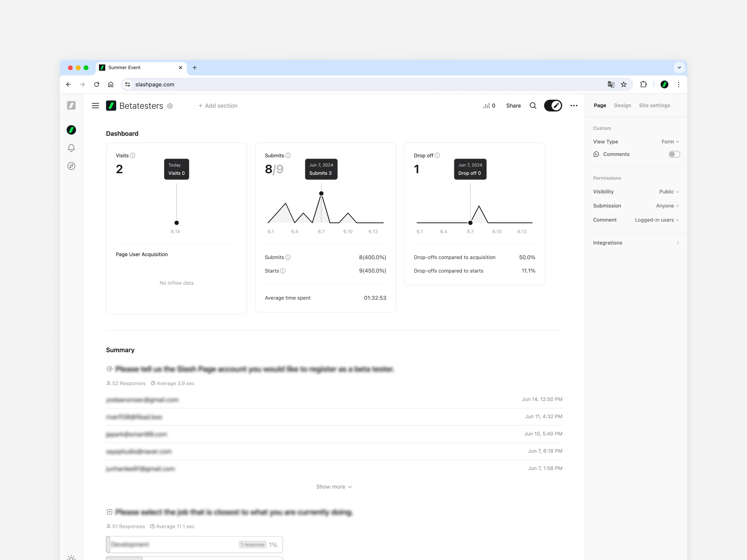This screenshot has width=747, height=560.
Task: Open the three-dot more options menu
Action: tap(574, 106)
